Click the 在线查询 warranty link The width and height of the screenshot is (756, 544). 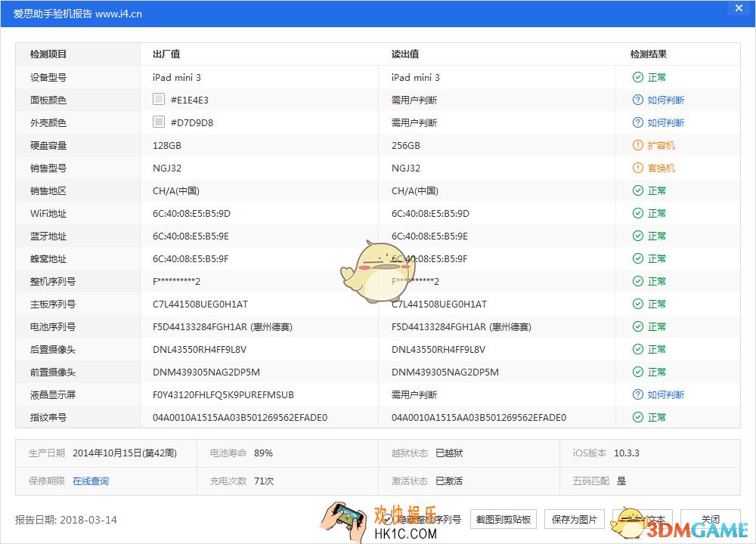(x=91, y=481)
